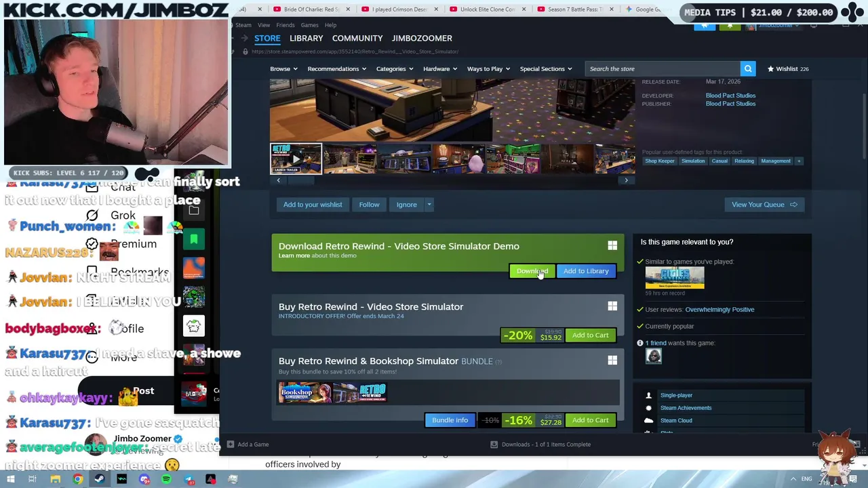Click the store search magnifier icon
868x488 pixels.
tap(748, 68)
